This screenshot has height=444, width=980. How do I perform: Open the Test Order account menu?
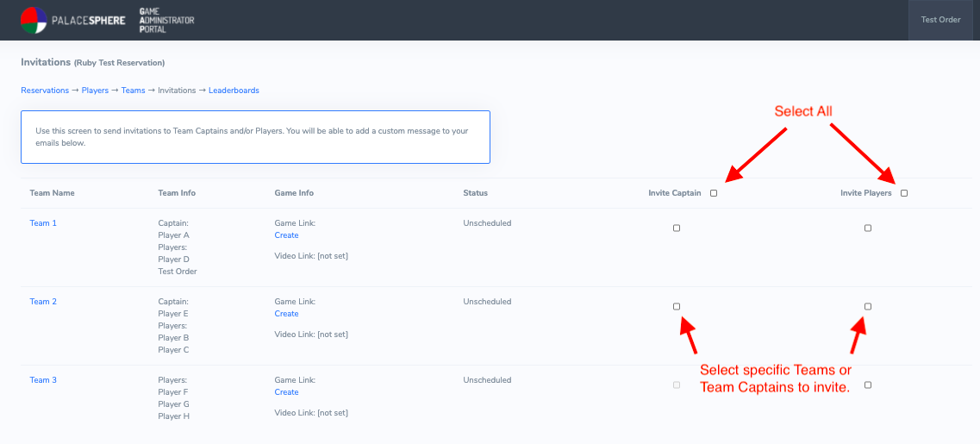[x=940, y=20]
